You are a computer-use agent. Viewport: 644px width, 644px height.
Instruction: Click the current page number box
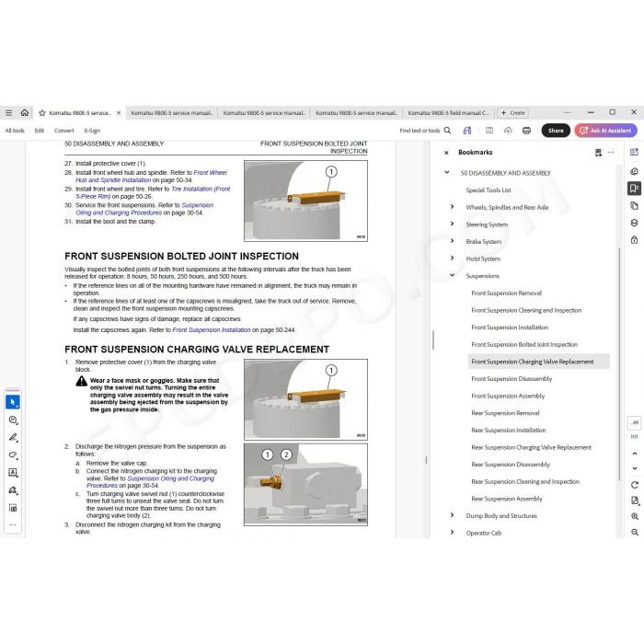point(635,422)
